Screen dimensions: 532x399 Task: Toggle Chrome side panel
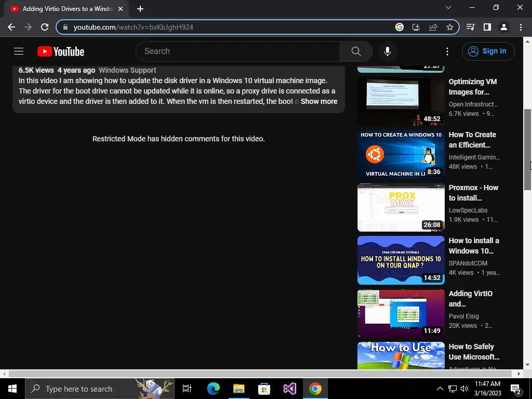coord(487,27)
